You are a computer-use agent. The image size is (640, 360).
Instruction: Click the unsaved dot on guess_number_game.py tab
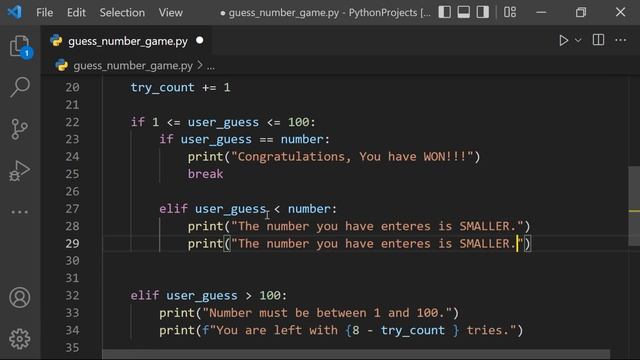(200, 40)
